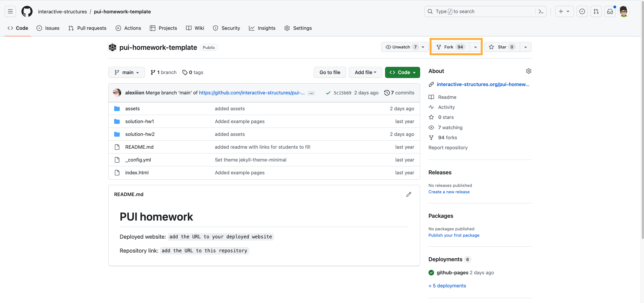Expand the Star lists dropdown arrow
The height and width of the screenshot is (303, 644).
[526, 47]
